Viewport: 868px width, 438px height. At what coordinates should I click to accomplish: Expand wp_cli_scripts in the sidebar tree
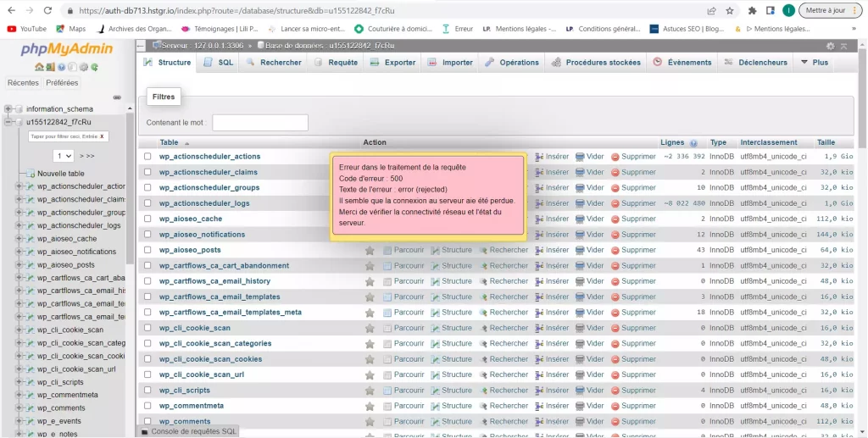coord(19,382)
